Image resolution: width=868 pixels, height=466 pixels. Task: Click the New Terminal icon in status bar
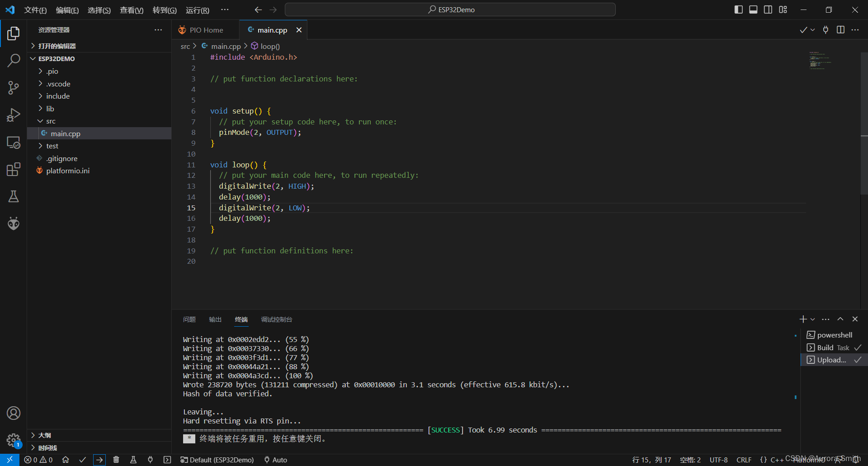tap(167, 460)
